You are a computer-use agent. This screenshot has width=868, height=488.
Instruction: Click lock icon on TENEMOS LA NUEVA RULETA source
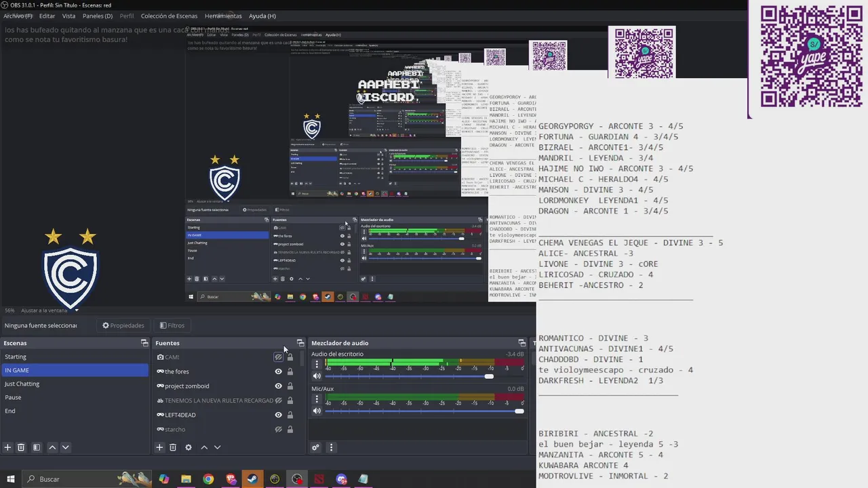[290, 401]
